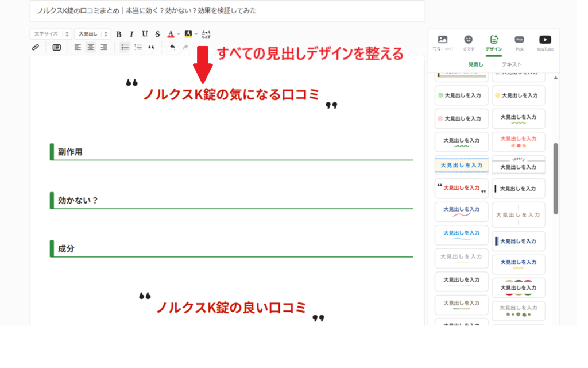588x368 pixels.
Task: Underline the selected text
Action: click(145, 34)
